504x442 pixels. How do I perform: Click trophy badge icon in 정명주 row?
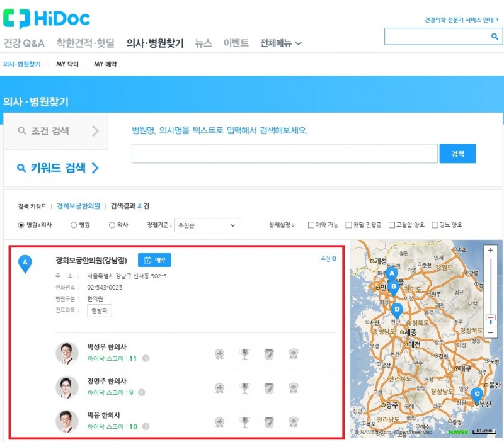click(244, 388)
